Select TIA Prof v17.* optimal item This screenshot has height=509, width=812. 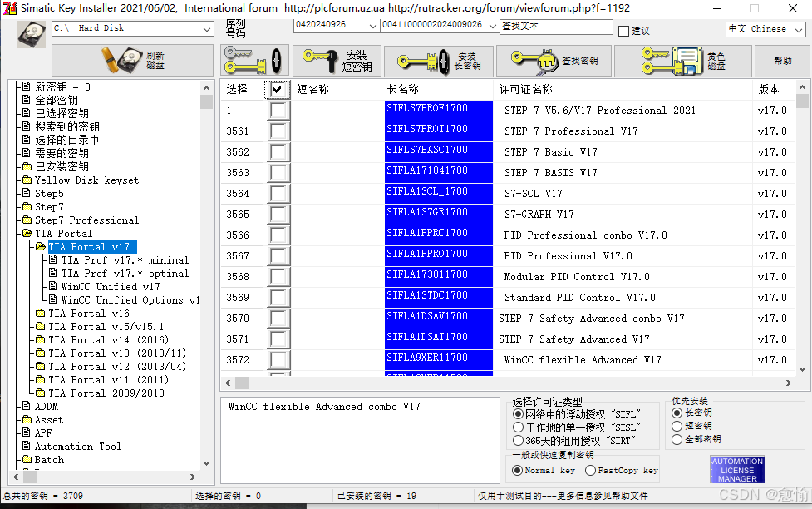pyautogui.click(x=125, y=273)
